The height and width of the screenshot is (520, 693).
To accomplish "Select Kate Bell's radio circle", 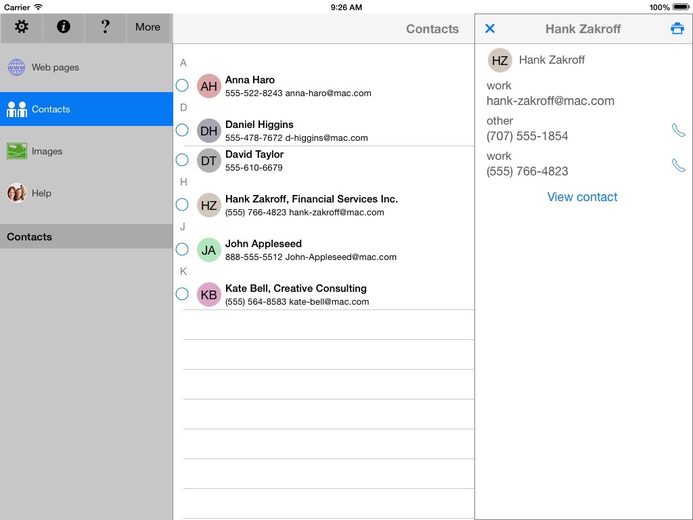I will 182,294.
